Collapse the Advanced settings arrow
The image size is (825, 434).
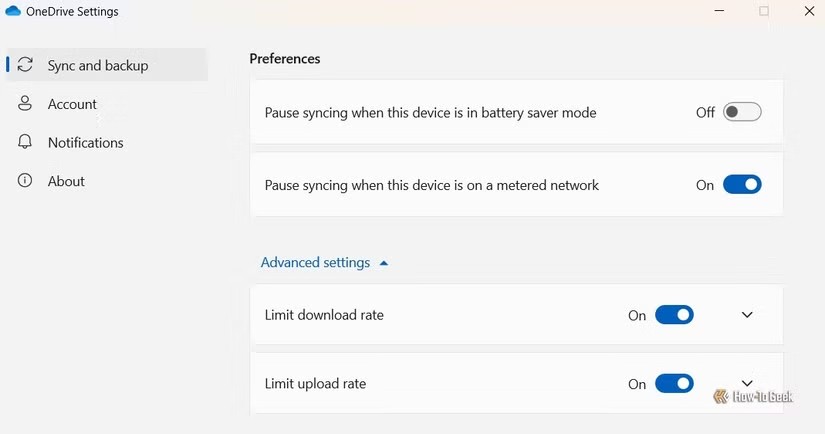click(384, 263)
